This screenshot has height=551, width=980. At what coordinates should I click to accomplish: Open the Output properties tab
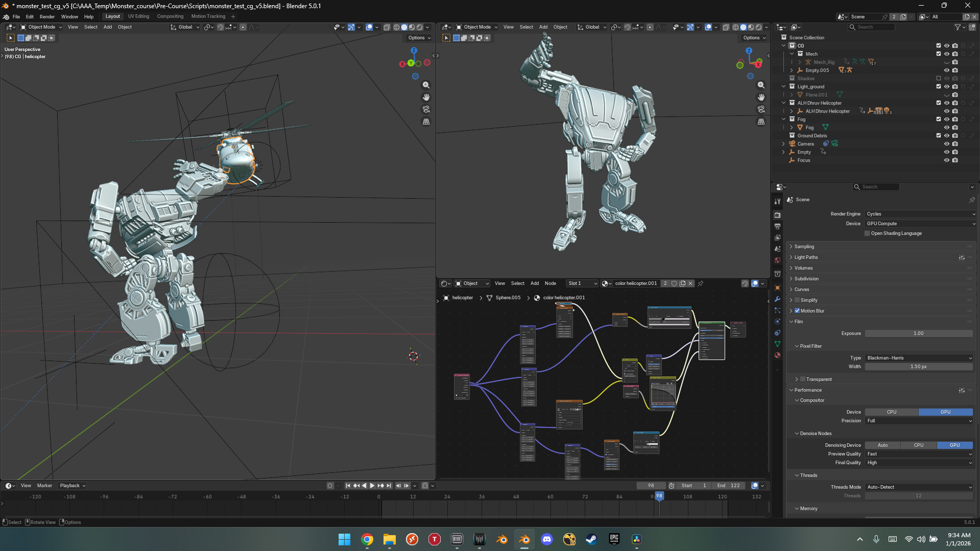777,226
